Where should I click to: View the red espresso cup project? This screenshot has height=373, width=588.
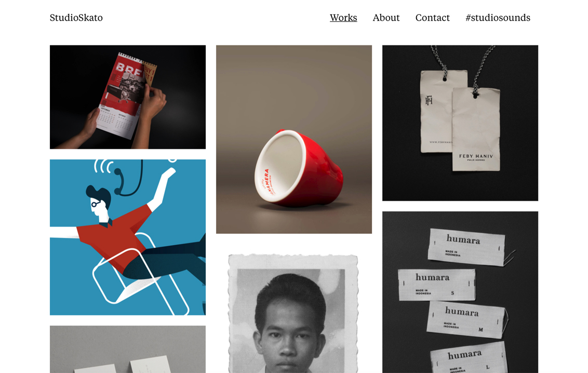[x=293, y=139]
